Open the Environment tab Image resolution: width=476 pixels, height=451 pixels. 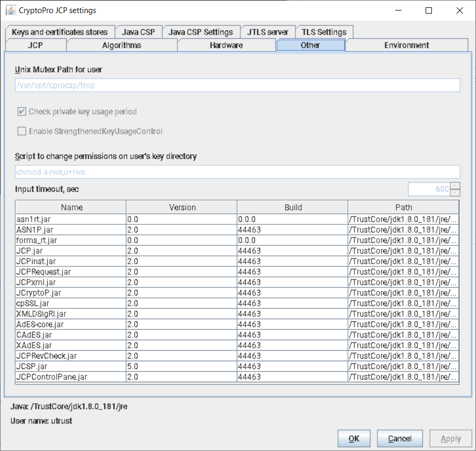tap(406, 45)
